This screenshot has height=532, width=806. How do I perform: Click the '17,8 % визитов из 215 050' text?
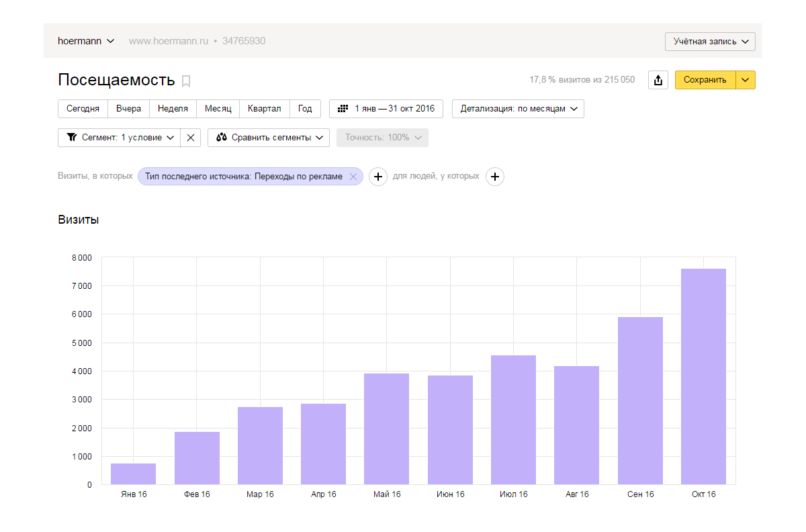pyautogui.click(x=582, y=80)
